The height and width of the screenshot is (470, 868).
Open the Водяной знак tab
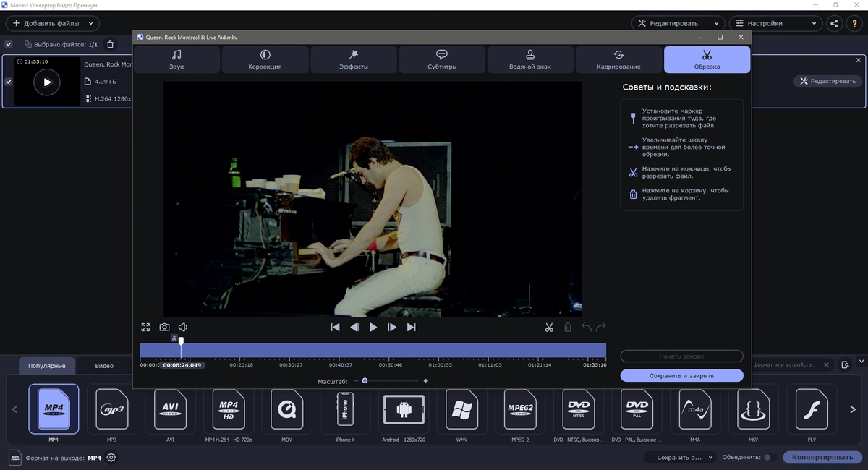tap(530, 59)
